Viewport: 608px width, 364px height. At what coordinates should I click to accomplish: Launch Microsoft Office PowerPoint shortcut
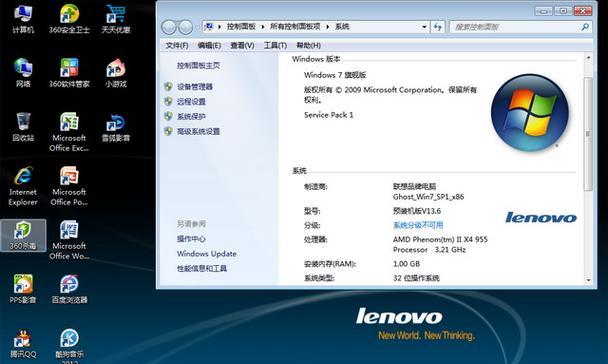point(69,186)
